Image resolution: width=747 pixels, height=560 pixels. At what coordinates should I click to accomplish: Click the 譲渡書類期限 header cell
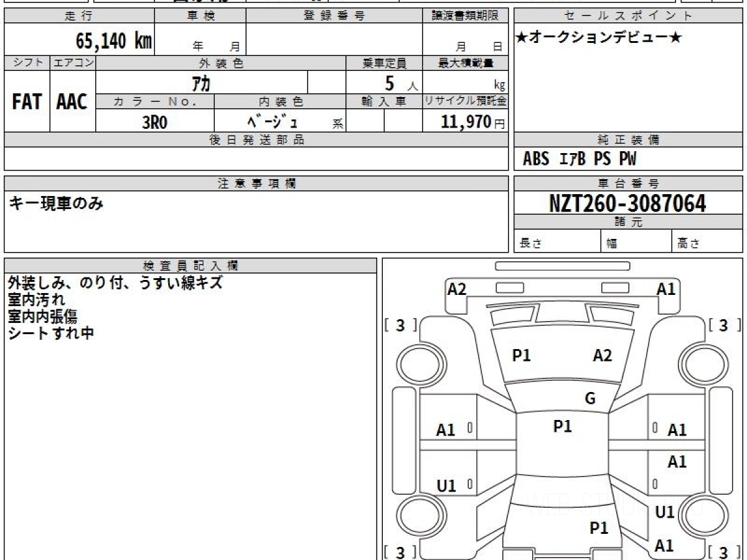pos(465,16)
